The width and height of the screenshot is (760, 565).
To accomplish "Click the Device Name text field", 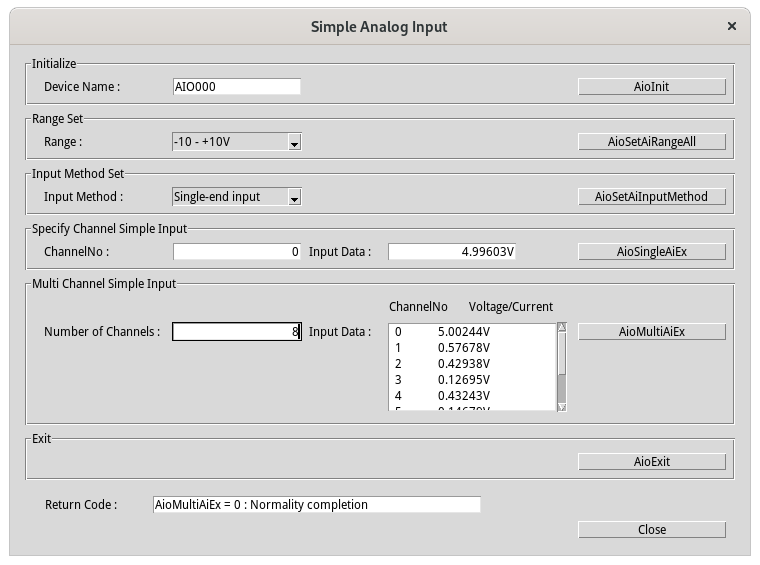I will [x=236, y=87].
